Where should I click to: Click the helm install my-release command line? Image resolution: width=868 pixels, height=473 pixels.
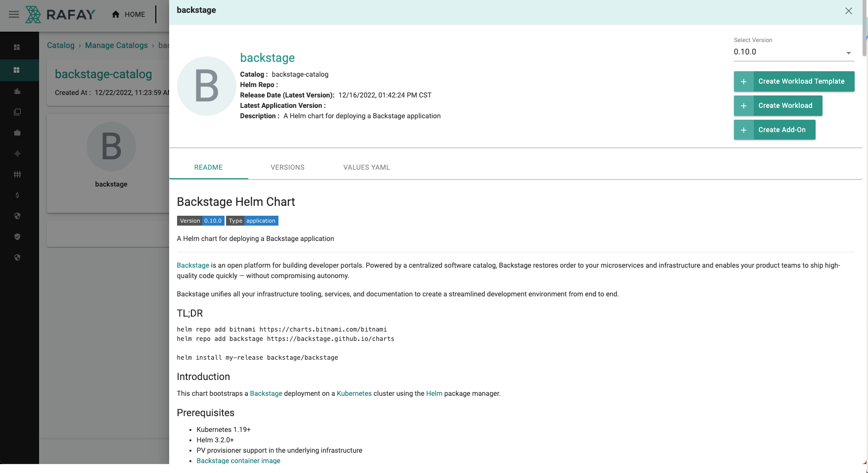[258, 357]
